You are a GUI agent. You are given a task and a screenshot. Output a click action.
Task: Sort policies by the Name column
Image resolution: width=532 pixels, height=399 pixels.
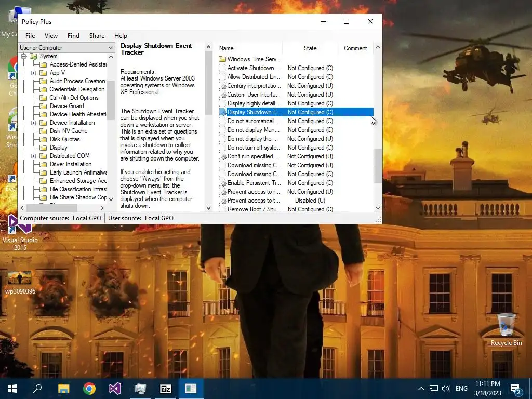click(x=249, y=48)
